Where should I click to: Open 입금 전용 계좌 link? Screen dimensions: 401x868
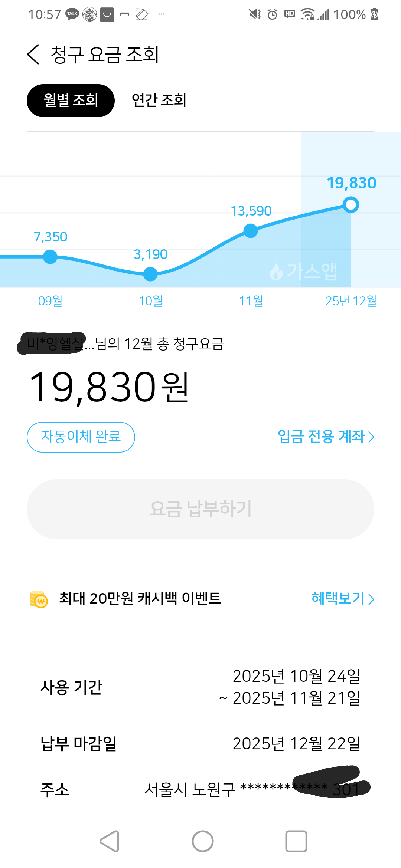(x=326, y=437)
